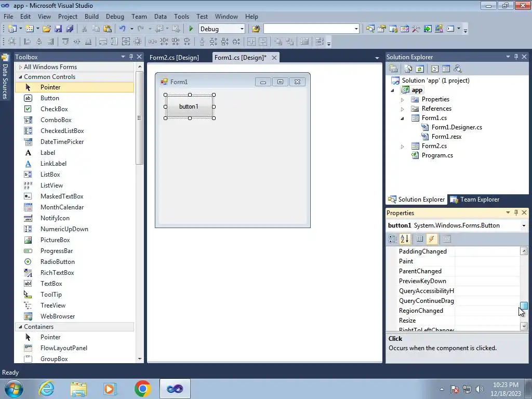Viewport: 532px width, 399px height.
Task: Click Solution Explorer's Properties icon
Action: point(393,69)
